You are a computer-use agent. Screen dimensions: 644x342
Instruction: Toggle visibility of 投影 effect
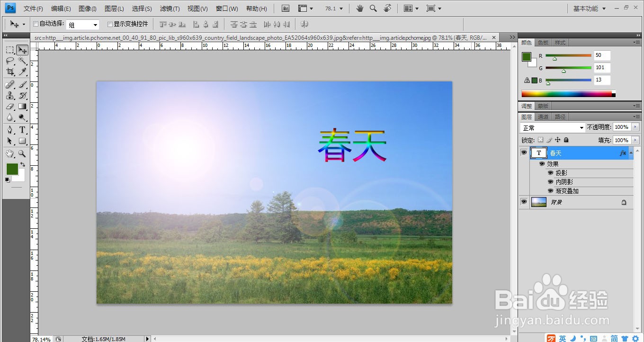(551, 173)
